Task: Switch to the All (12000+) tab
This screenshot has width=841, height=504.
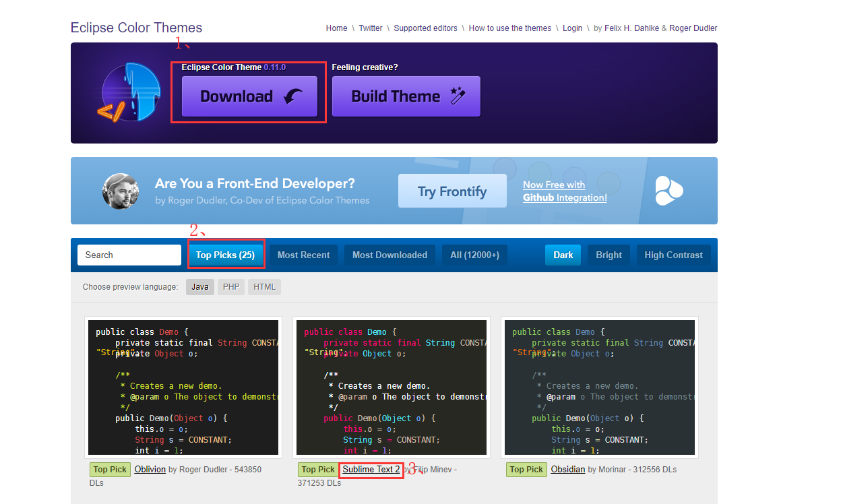Action: pyautogui.click(x=475, y=255)
